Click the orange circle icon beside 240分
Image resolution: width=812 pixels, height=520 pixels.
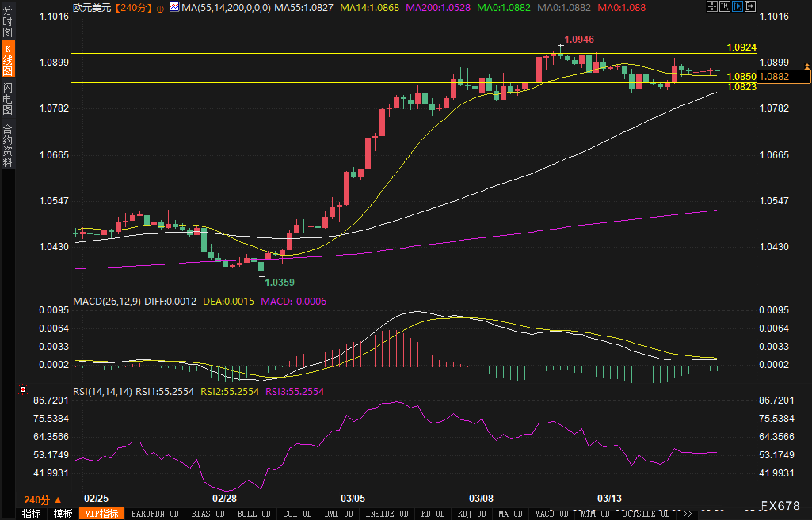(160, 8)
